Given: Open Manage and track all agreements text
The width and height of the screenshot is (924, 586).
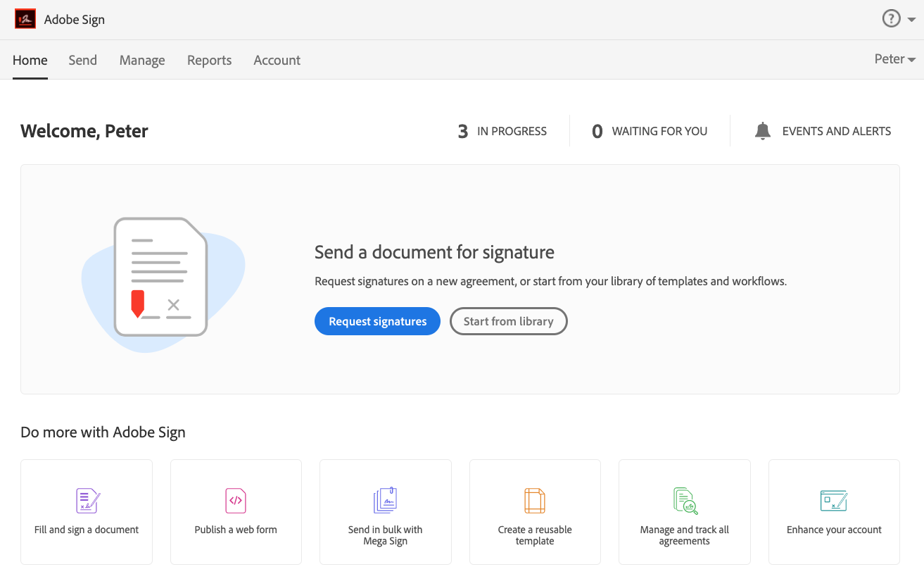Looking at the screenshot, I should (685, 535).
